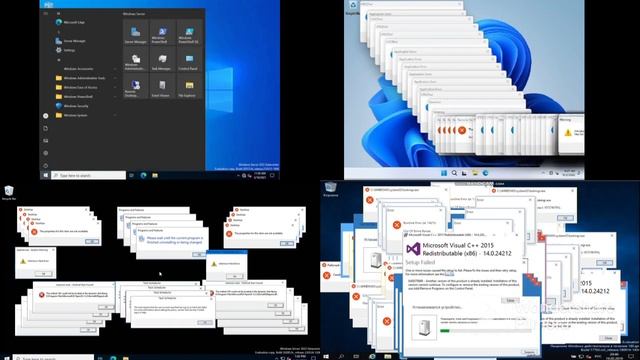Open the Server Manager tile in Start menu
This screenshot has height=360, width=640.
[136, 32]
